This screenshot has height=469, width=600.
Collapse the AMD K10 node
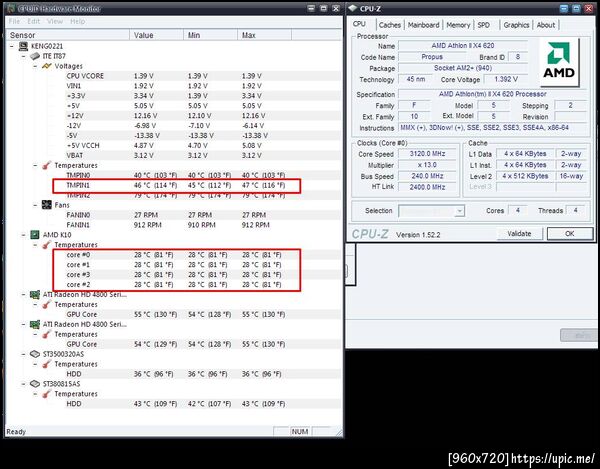(x=23, y=235)
